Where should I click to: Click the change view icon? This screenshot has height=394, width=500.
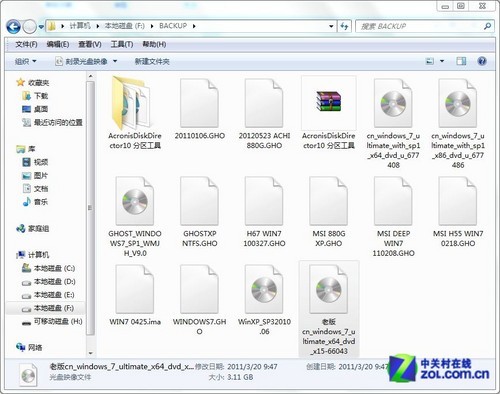[430, 61]
